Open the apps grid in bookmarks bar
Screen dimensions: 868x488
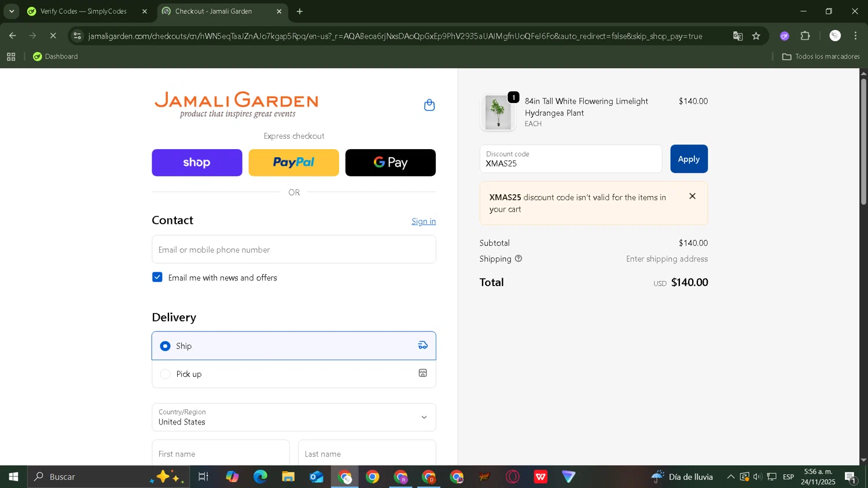(11, 57)
